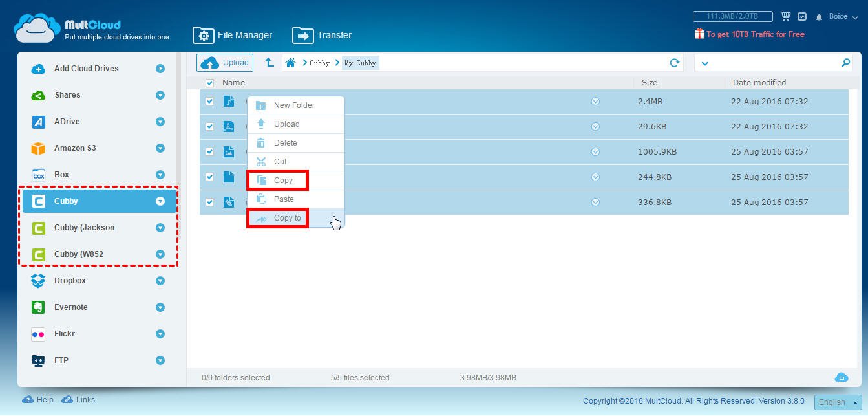The height and width of the screenshot is (416, 868).
Task: Click the file icon of 336.8KB row
Action: tap(229, 203)
